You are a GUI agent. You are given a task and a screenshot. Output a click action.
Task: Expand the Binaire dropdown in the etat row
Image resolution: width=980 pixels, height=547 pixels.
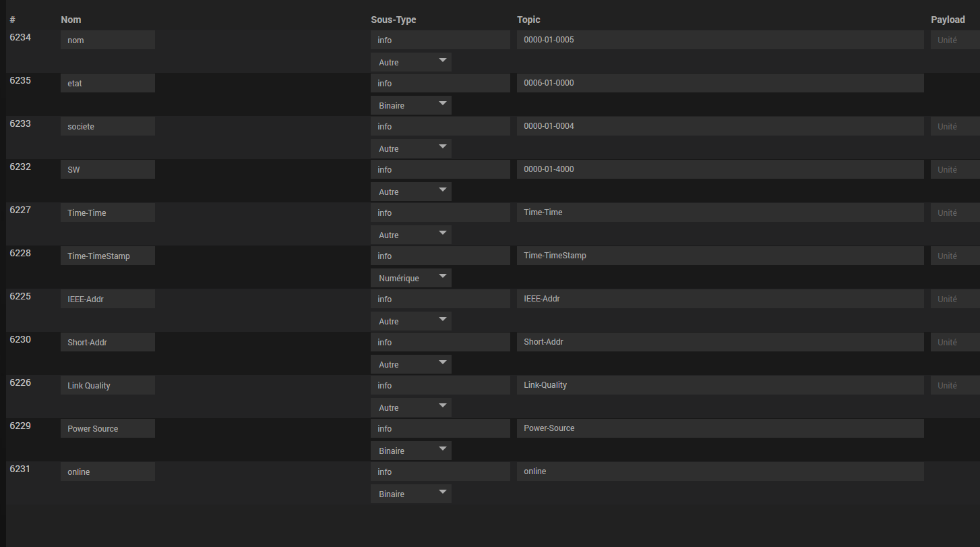[x=410, y=105]
